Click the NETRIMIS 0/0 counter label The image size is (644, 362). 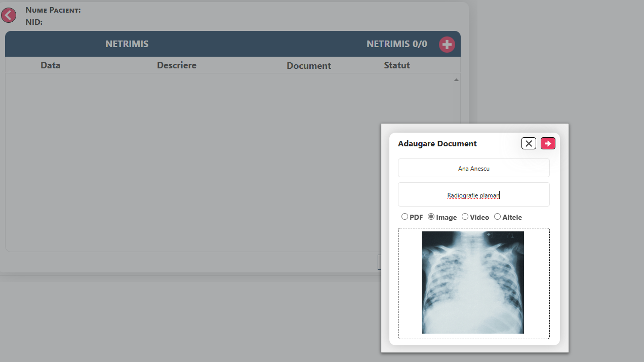[396, 44]
